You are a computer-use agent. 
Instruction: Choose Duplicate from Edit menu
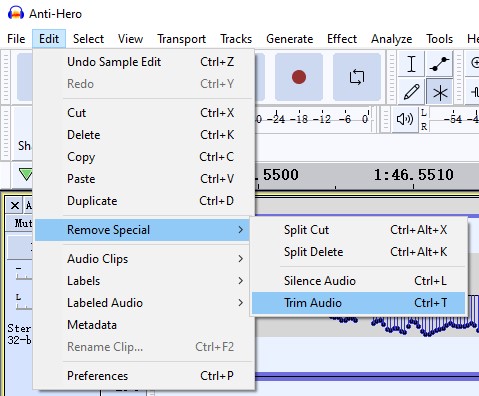(144, 201)
